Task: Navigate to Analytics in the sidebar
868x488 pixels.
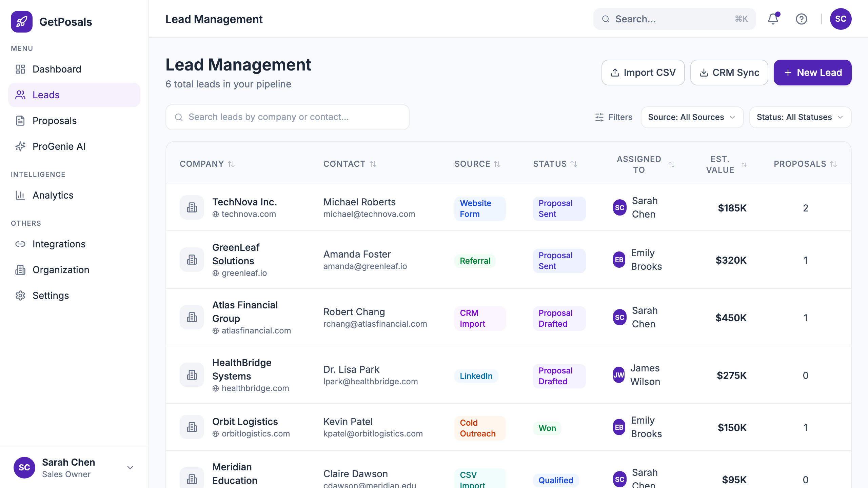Action: [74, 195]
